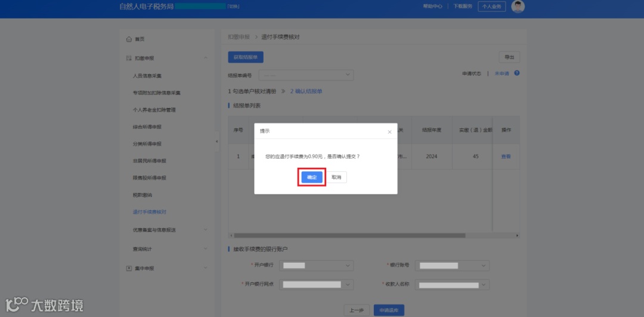Click the table horizontal scrollbar thumb

(349, 236)
